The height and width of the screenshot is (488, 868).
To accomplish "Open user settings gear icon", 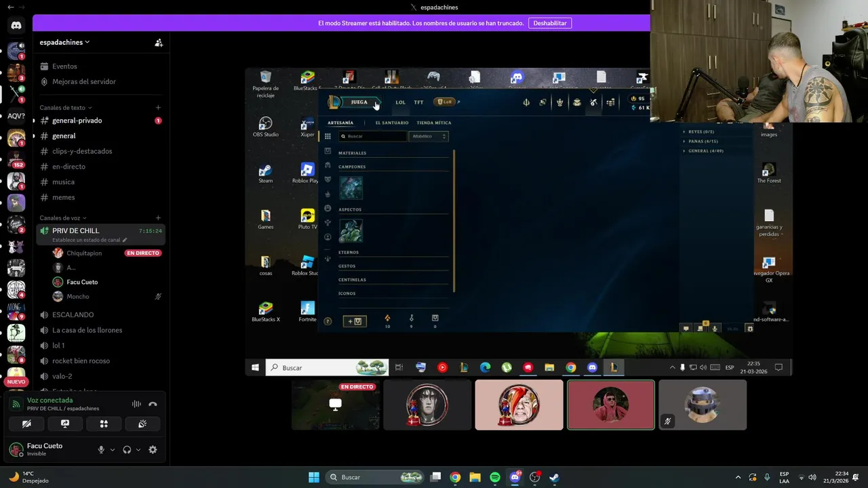I will click(x=153, y=449).
